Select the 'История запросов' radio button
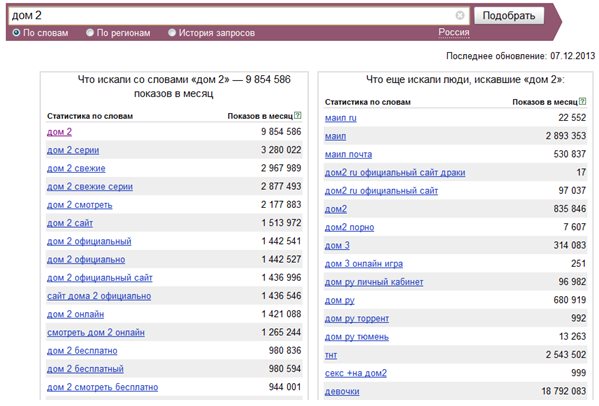The width and height of the screenshot is (599, 406). click(x=172, y=33)
